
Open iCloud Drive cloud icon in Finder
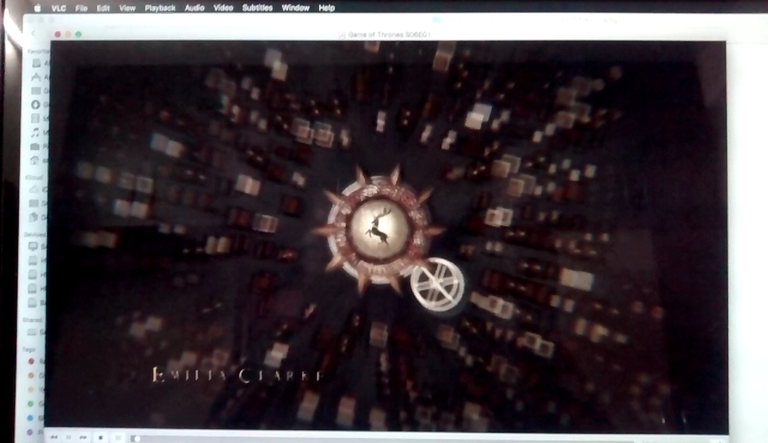pos(34,189)
